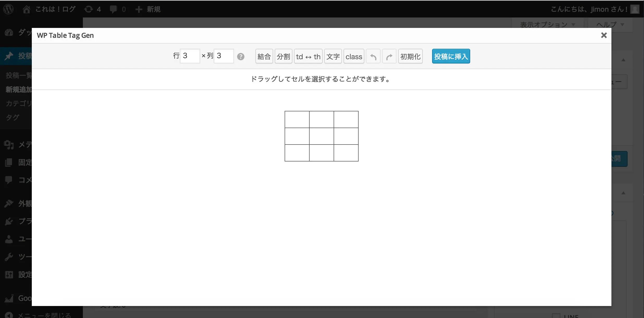The width and height of the screenshot is (644, 318).
Task: Redo the table change
Action: point(389,56)
